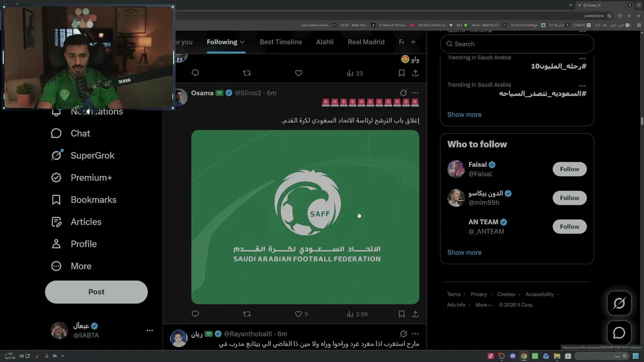
Task: Open the SAFF image in Osama's post
Action: click(x=305, y=217)
